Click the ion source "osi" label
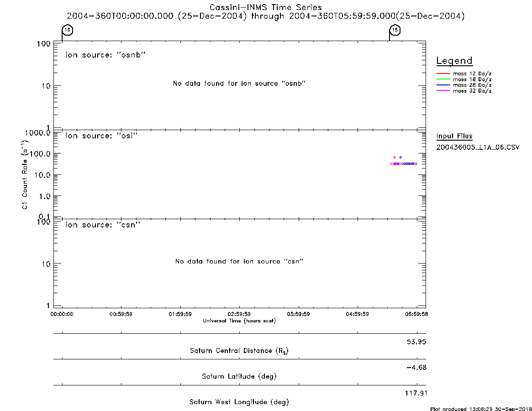The image size is (532, 411). click(101, 136)
